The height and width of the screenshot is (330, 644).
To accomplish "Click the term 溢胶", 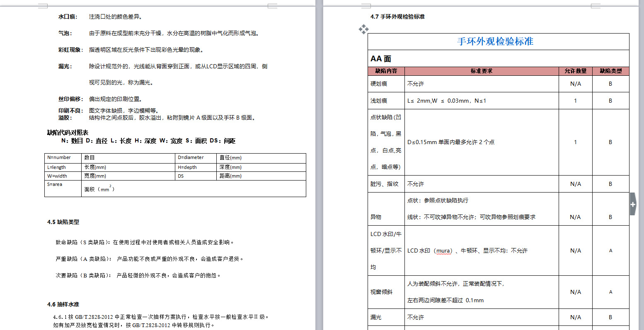I will tap(65, 118).
